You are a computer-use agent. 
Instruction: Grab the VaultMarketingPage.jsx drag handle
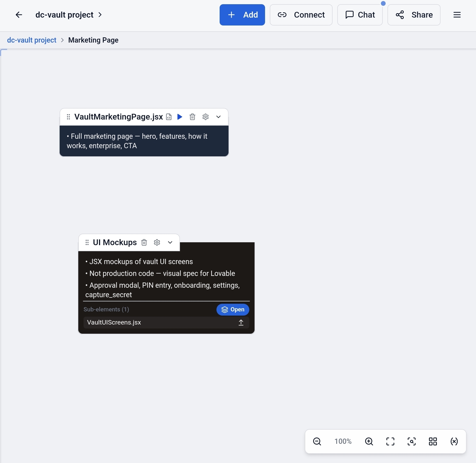pos(68,117)
